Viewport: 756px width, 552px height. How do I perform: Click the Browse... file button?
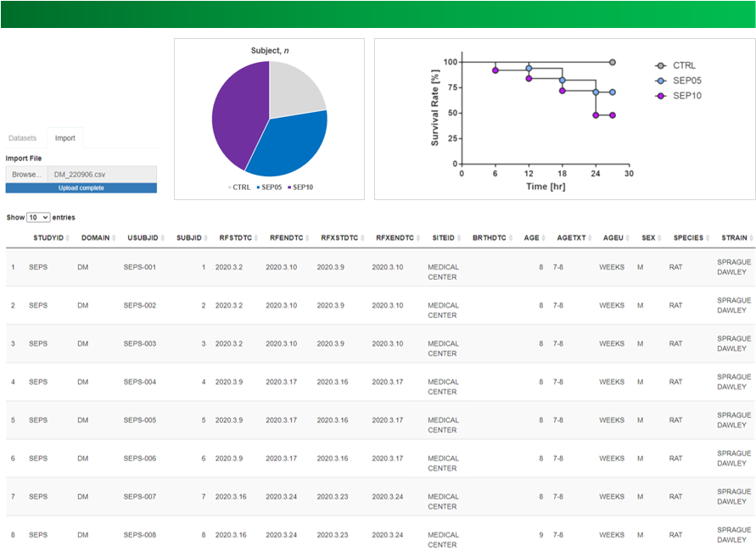pos(26,175)
